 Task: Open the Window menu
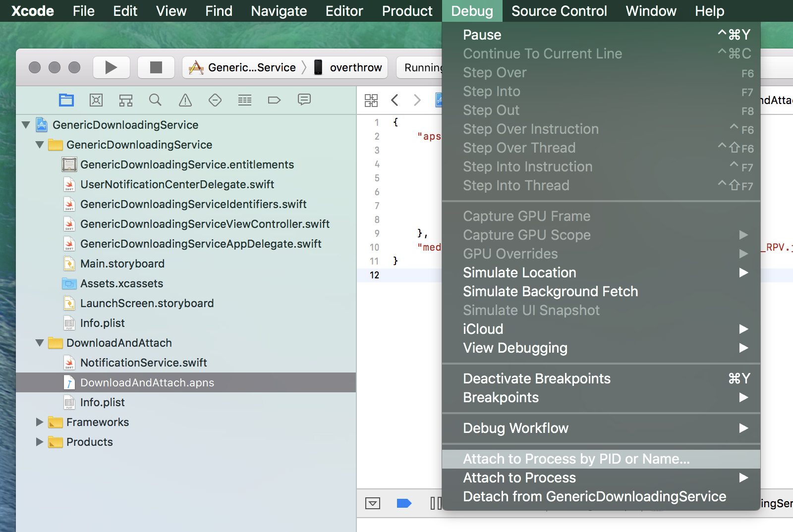(x=651, y=11)
